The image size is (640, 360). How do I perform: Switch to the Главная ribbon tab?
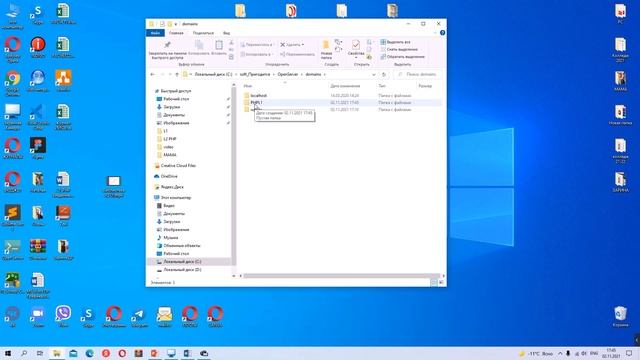(x=176, y=33)
